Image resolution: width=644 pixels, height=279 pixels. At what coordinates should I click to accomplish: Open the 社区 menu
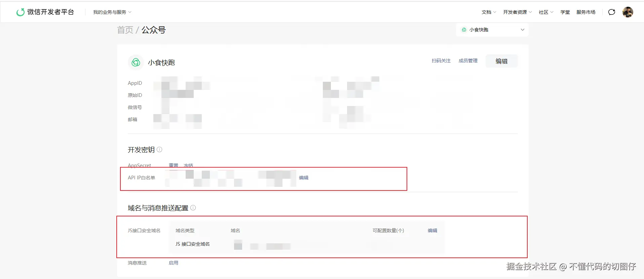[x=546, y=12]
